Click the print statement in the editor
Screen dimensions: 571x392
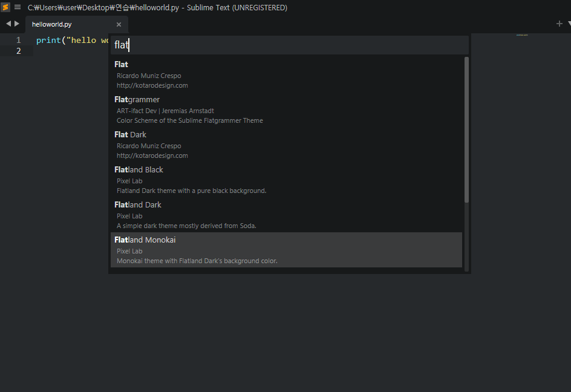click(x=72, y=40)
